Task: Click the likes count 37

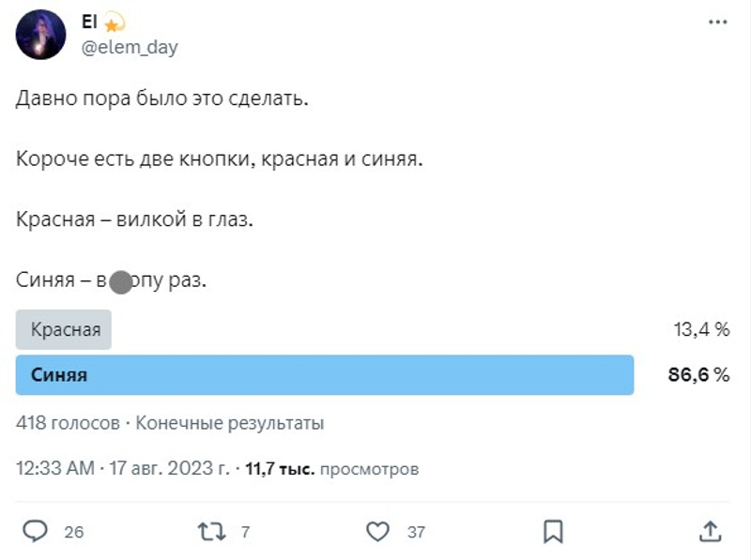Action: click(416, 533)
